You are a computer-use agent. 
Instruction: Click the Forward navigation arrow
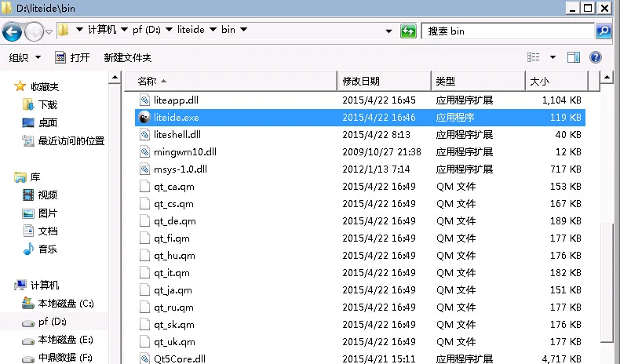(34, 31)
